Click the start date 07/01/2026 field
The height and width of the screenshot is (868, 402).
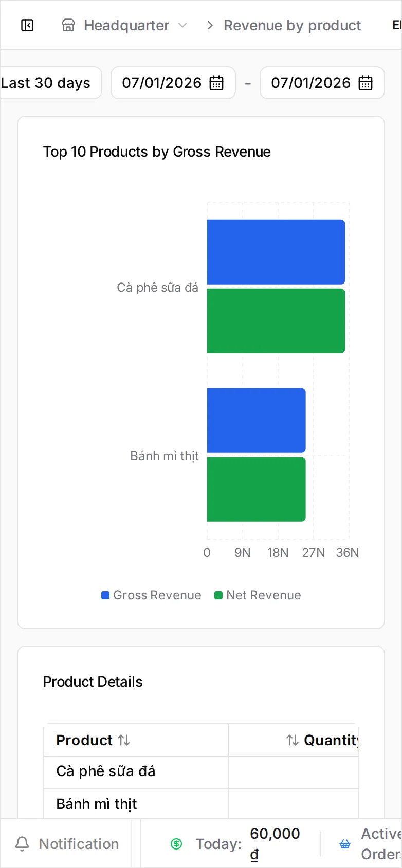173,83
